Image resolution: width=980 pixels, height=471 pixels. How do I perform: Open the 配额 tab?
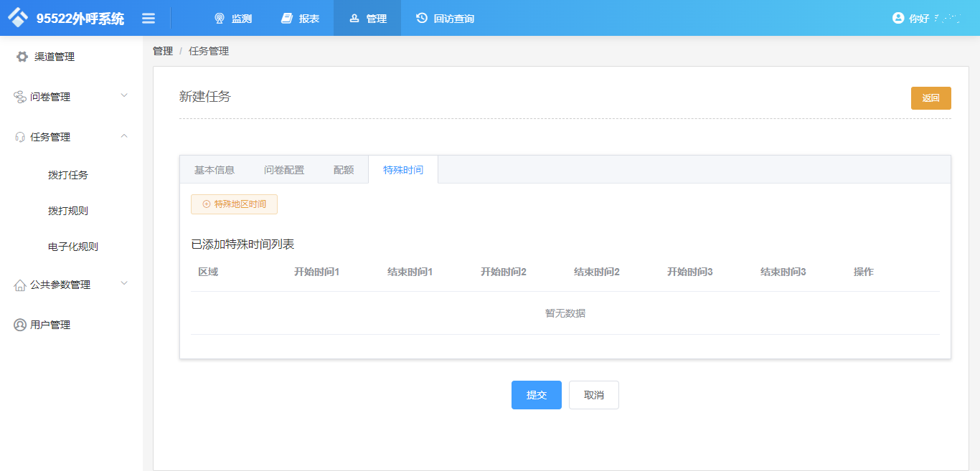pos(344,169)
